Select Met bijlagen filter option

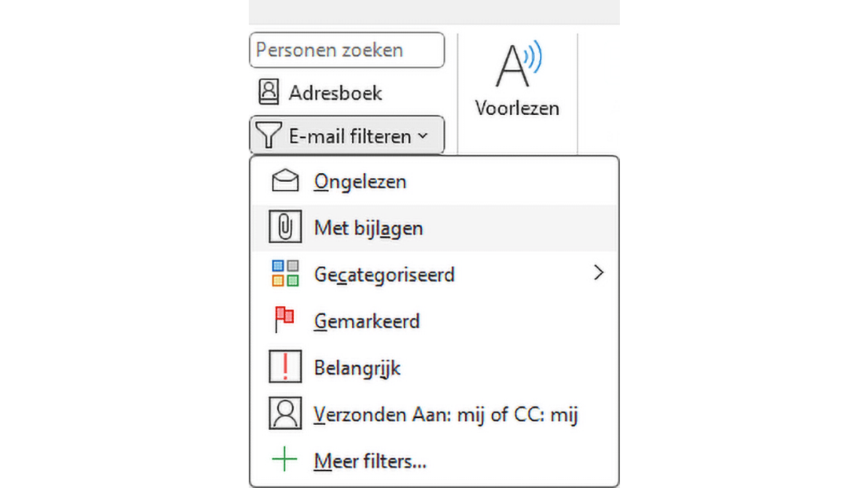(x=368, y=228)
